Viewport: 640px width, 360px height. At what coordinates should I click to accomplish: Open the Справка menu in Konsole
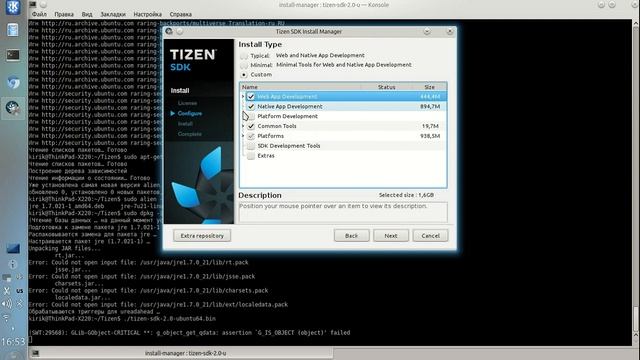tap(180, 14)
